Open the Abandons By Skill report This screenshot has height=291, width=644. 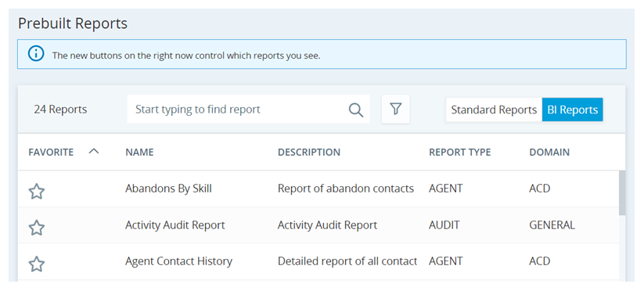coord(168,189)
